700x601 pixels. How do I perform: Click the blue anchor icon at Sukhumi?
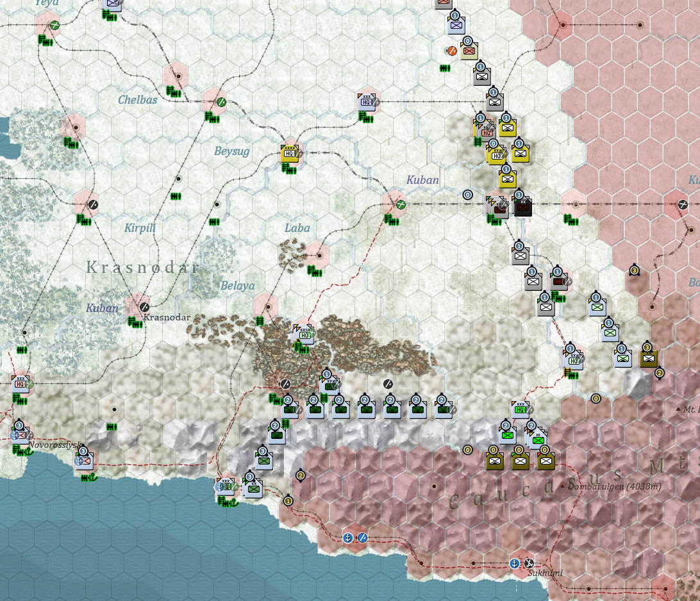point(514,564)
